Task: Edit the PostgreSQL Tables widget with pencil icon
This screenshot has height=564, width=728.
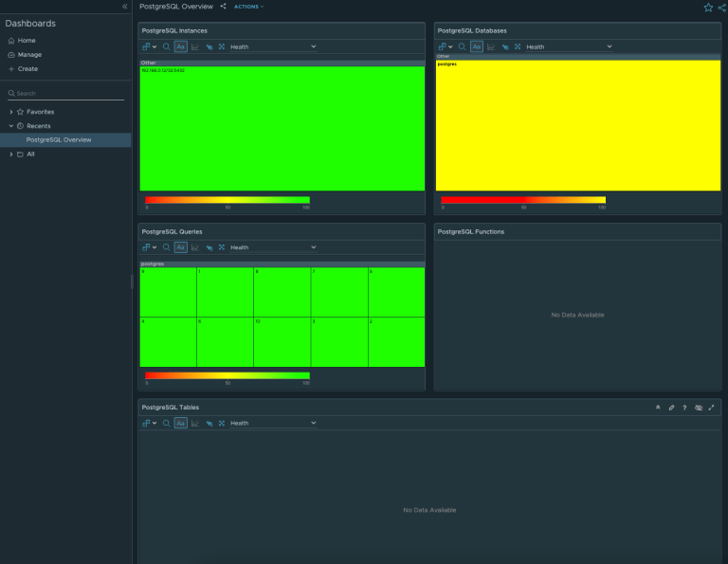Action: 671,408
